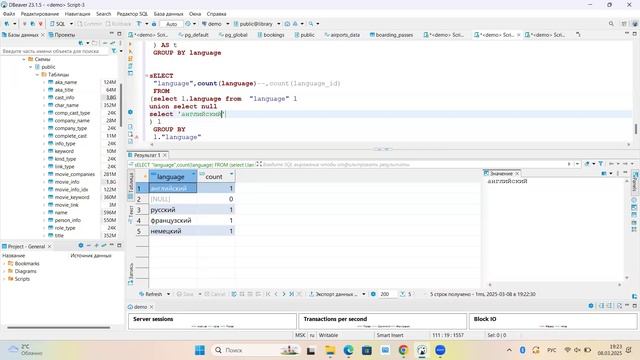Open the navigator filter dropdown

click(x=121, y=51)
